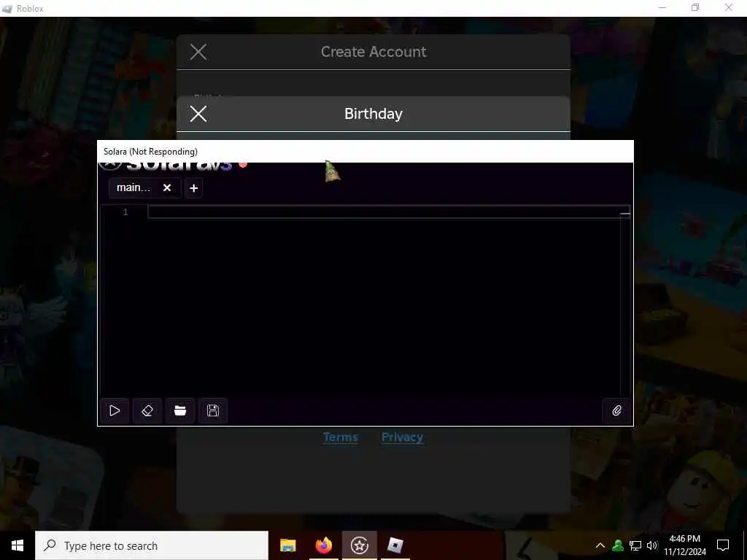The image size is (747, 560).
Task: Open the Terms link
Action: tap(340, 437)
